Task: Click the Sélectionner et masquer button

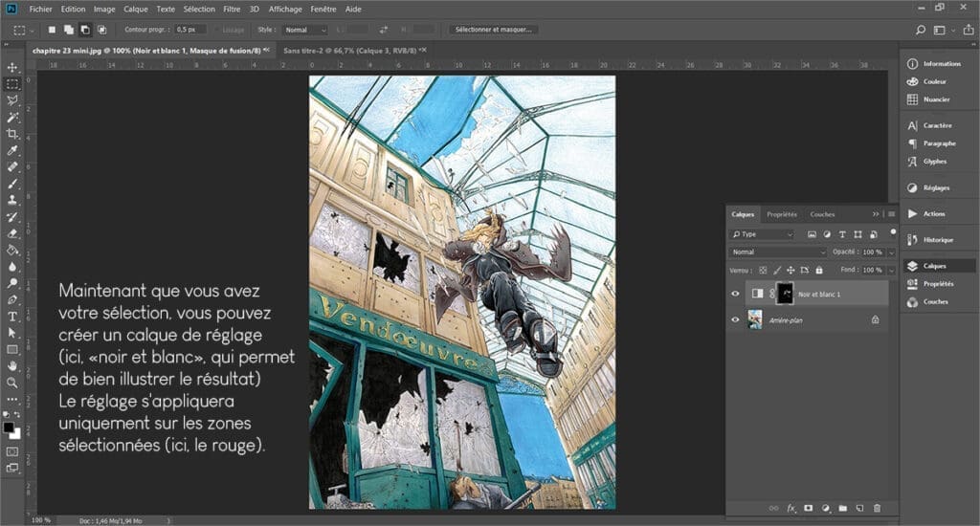Action: click(x=494, y=30)
